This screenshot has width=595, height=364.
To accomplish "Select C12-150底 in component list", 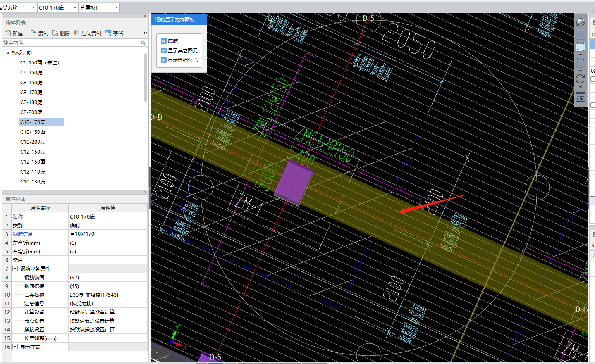I will click(33, 152).
